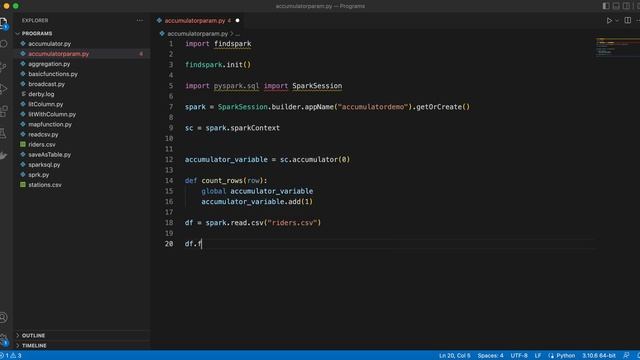Toggle the primary sidebar layout icon
The image size is (640, 360).
[x=606, y=6]
